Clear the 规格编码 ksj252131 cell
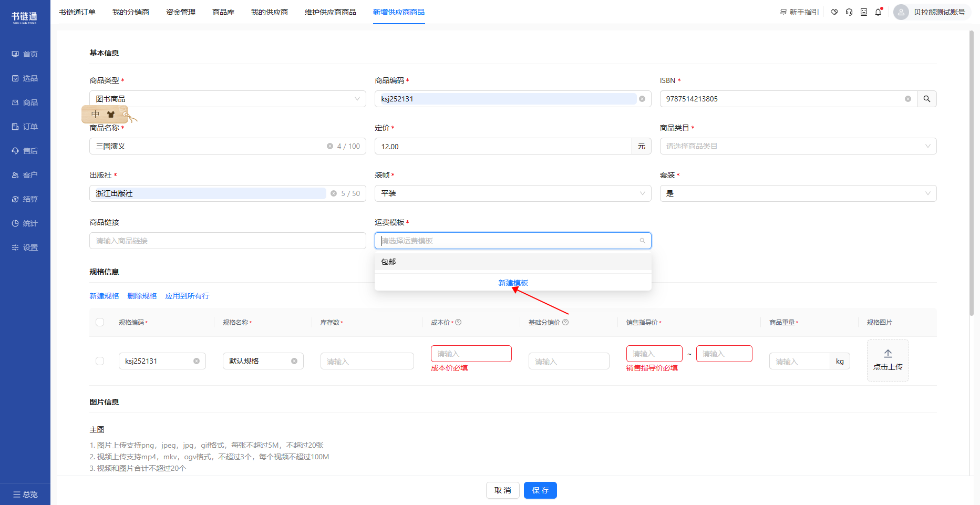The height and width of the screenshot is (505, 980). (197, 361)
